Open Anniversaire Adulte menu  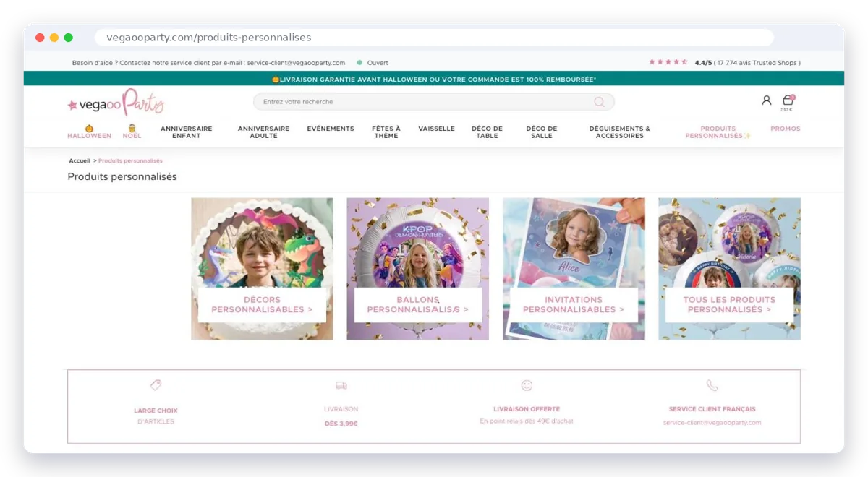[263, 132]
